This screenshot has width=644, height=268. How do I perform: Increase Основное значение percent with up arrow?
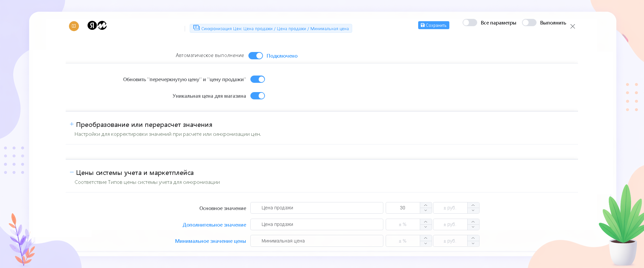426,205
